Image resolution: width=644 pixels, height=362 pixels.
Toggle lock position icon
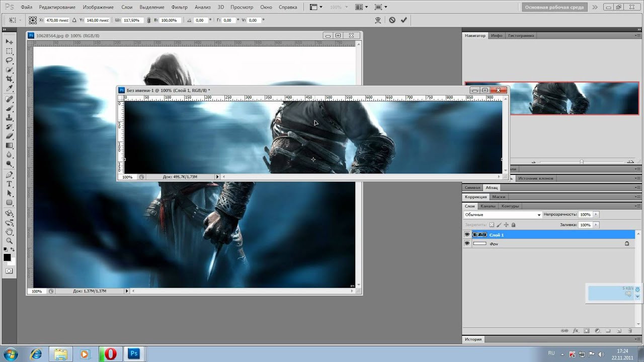coord(506,225)
